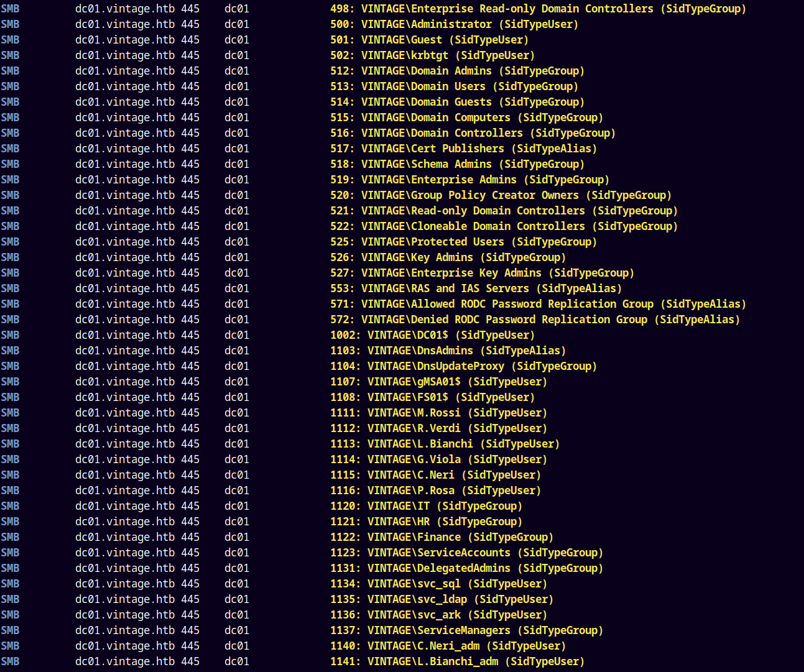Screen dimensions: 804x672
Task: Click port "445" on the gMSA01$ row
Action: (190, 382)
